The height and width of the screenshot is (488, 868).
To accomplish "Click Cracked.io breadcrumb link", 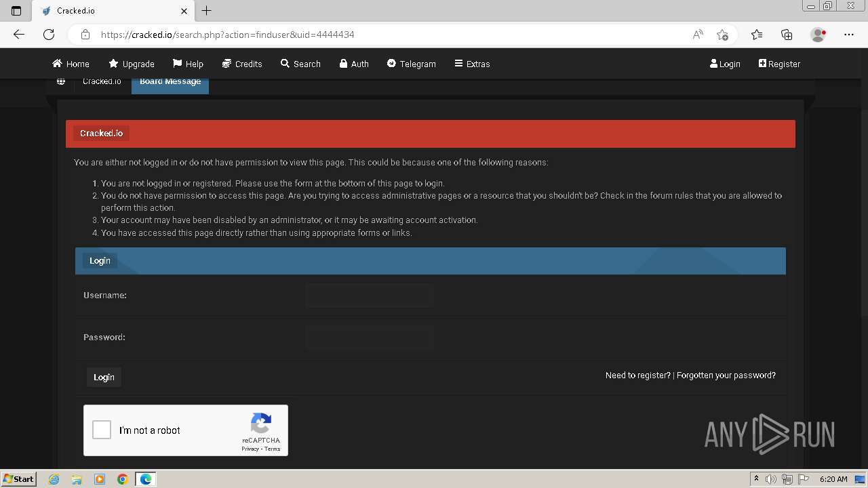I will (102, 81).
